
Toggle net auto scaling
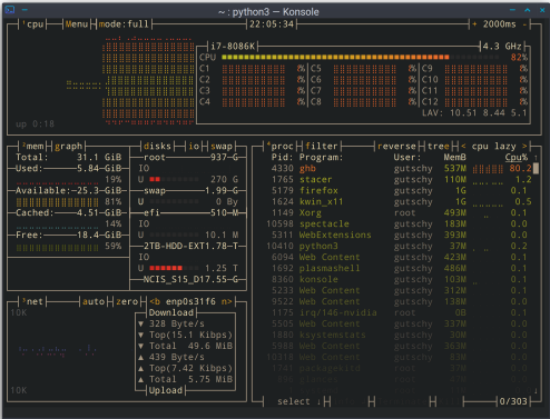pos(94,302)
